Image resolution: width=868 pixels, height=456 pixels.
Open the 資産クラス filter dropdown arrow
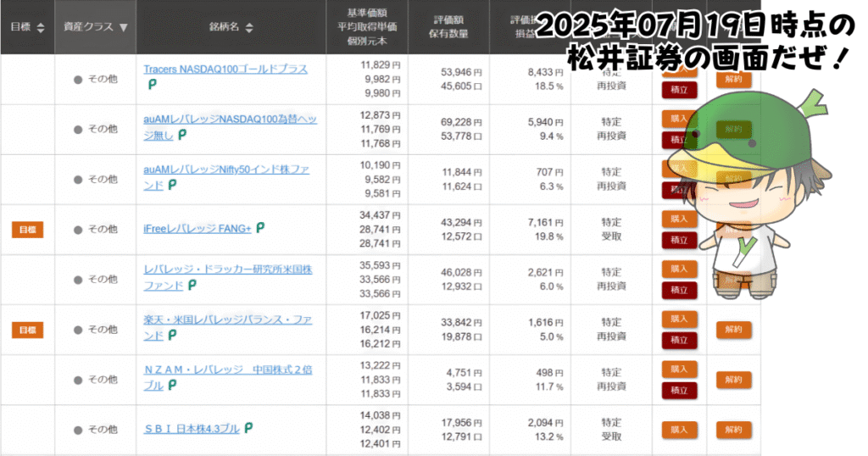(x=124, y=27)
